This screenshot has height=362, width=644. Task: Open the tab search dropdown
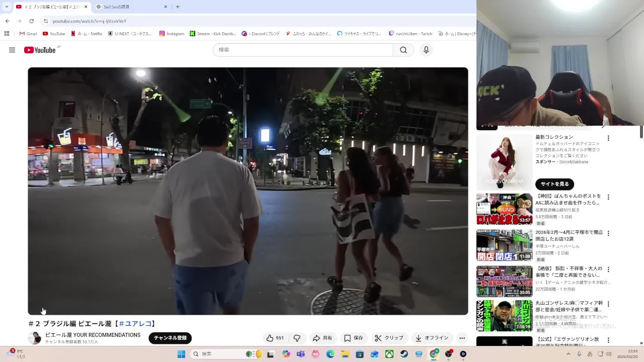(x=7, y=7)
